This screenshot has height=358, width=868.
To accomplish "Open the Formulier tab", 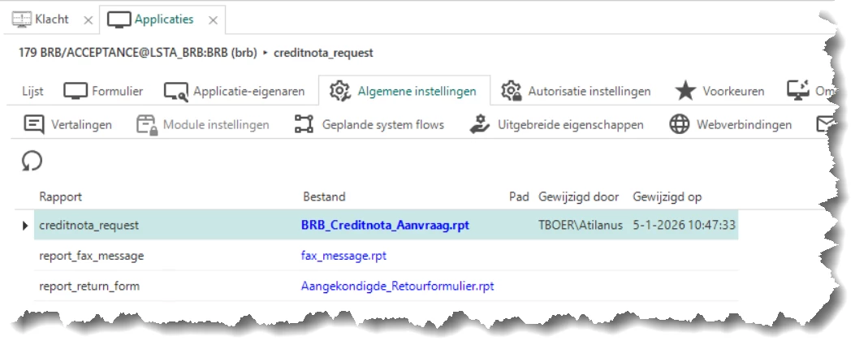I will point(104,91).
